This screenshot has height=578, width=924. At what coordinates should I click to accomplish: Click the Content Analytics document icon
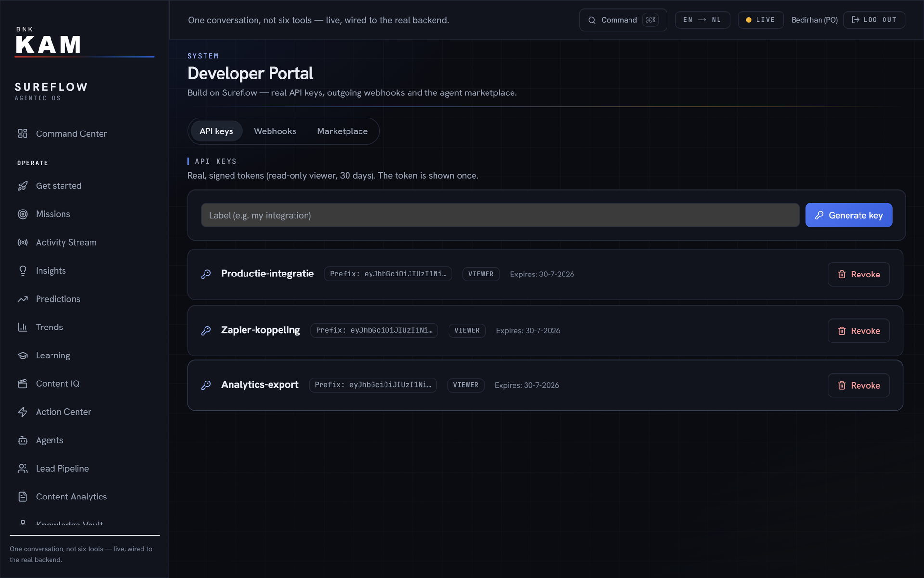(23, 497)
